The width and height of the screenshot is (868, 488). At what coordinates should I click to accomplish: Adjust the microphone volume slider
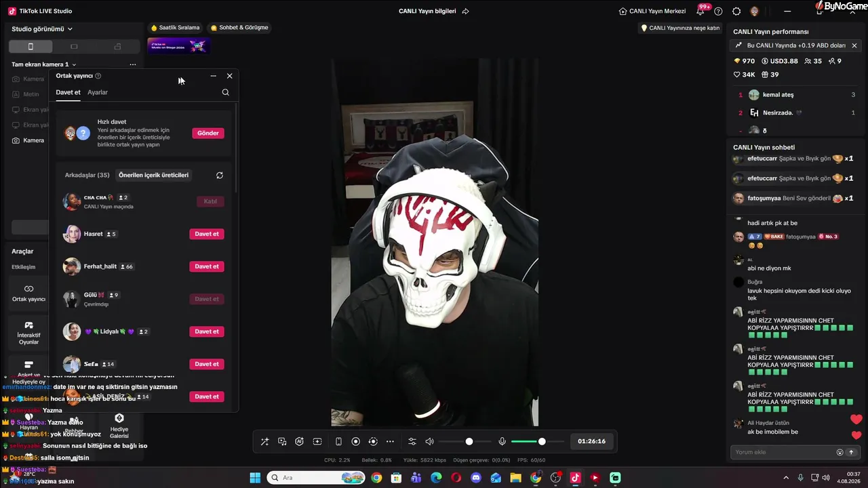pos(538,441)
